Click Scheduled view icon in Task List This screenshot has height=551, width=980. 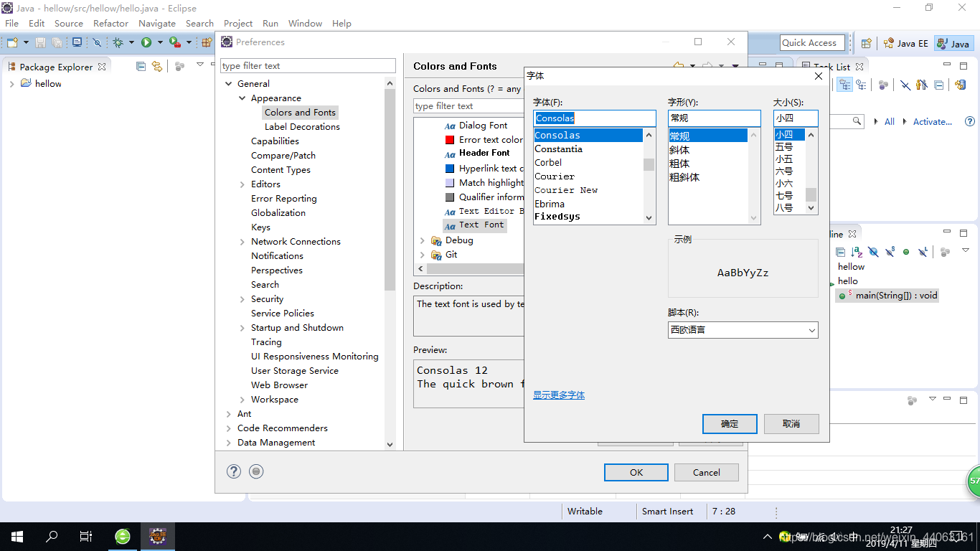(x=861, y=85)
